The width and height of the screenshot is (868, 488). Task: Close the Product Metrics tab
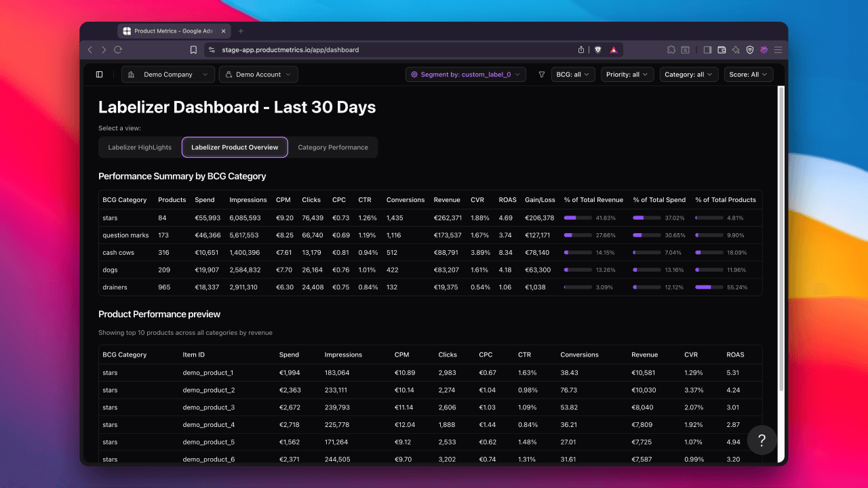pyautogui.click(x=223, y=31)
